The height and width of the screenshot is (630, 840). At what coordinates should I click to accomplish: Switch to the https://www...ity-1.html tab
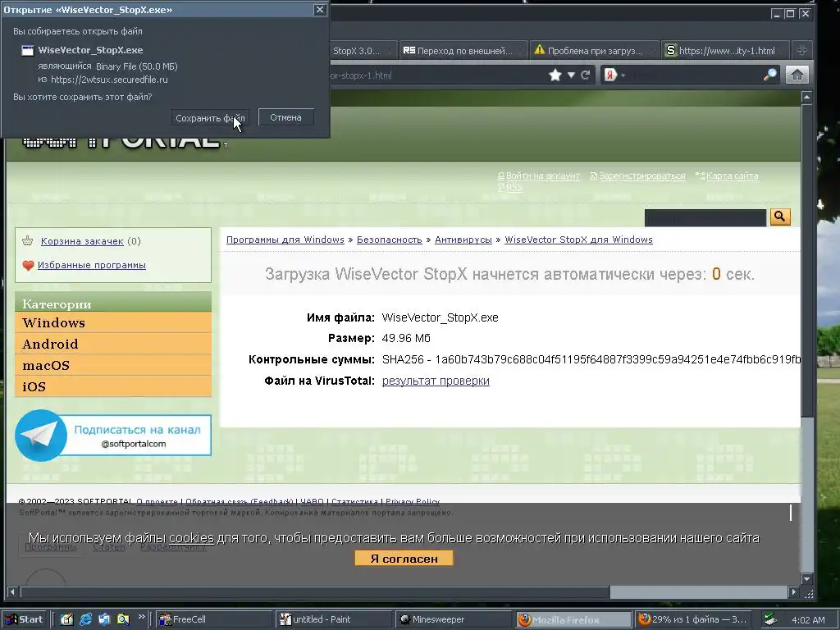point(726,51)
